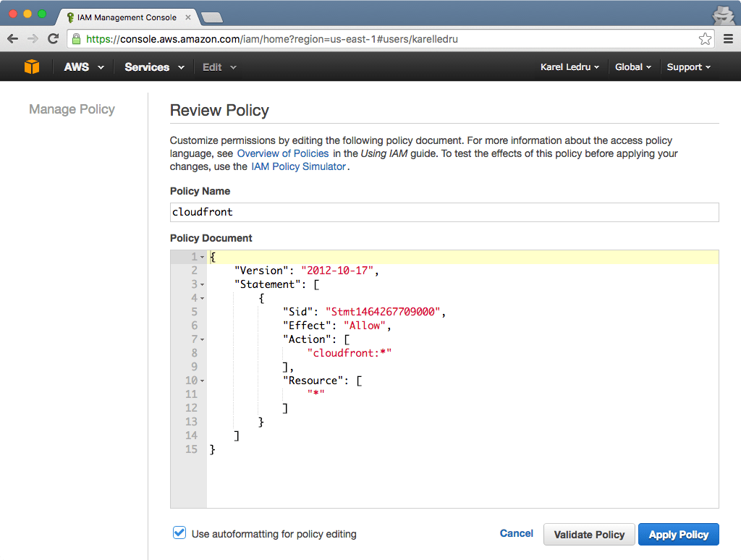The image size is (741, 560).
Task: Click the forward navigation arrow
Action: (31, 39)
